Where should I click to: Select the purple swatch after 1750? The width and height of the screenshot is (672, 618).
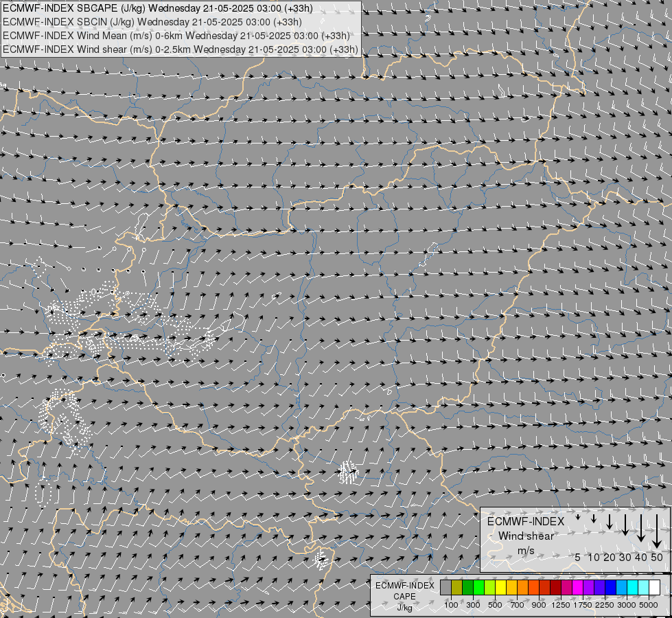point(588,587)
